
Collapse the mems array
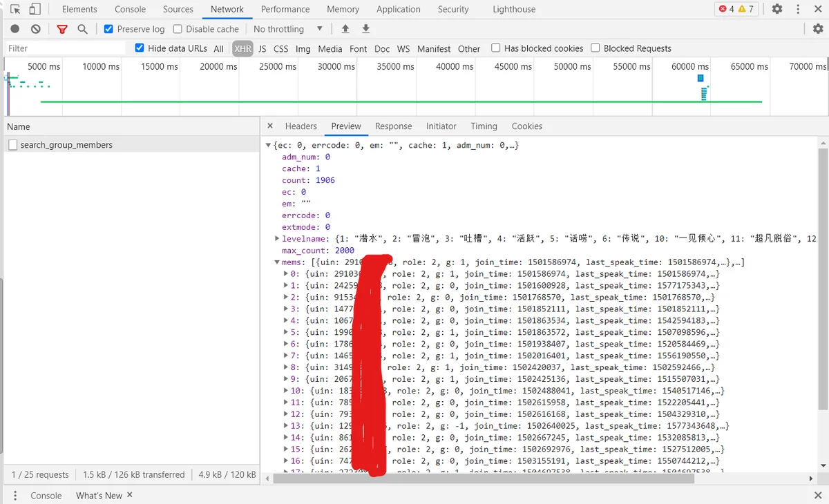277,262
